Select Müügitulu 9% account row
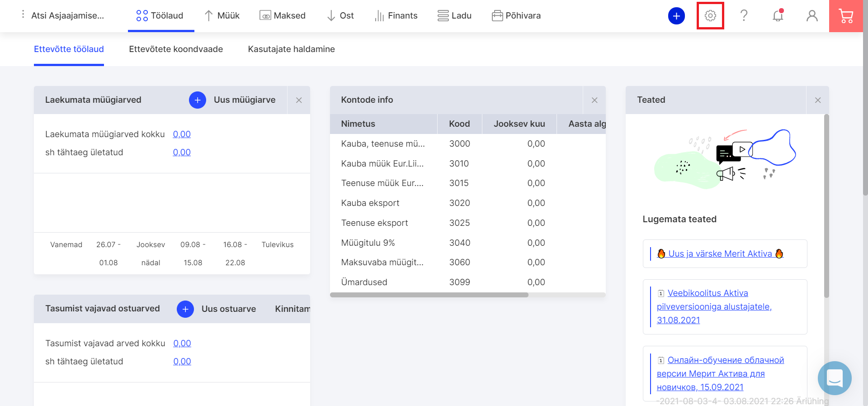The image size is (868, 406). [x=468, y=243]
